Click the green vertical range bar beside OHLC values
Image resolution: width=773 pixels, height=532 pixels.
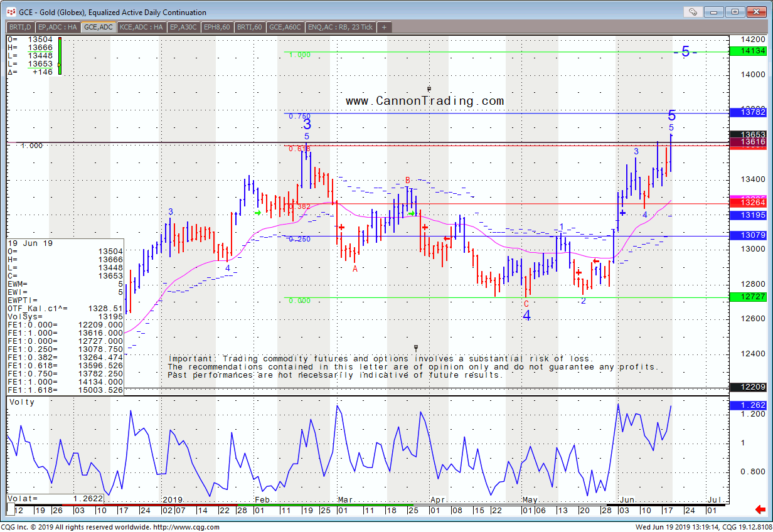(60, 56)
